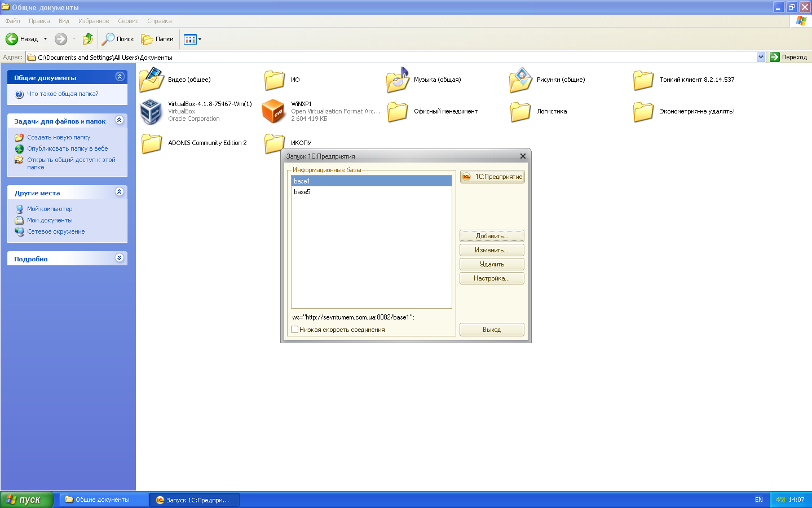Select the Музыка (общая) folder icon
This screenshot has height=508, width=812.
point(398,80)
